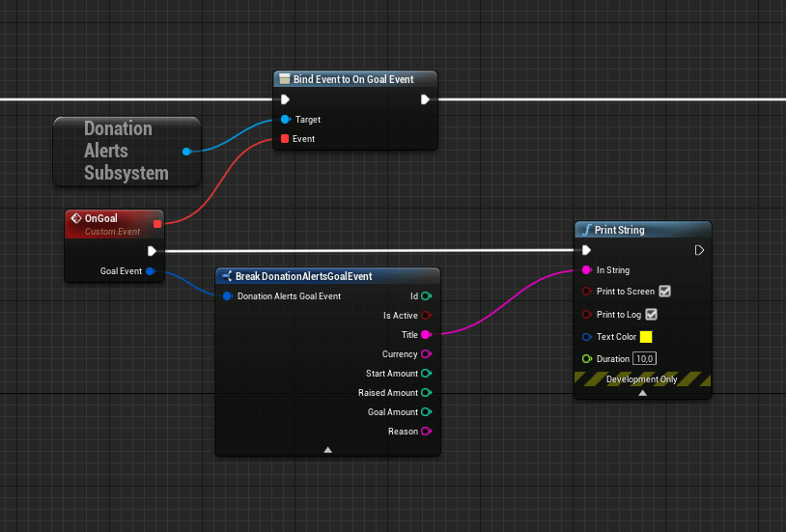Click the Duration value field
Image resolution: width=786 pixels, height=532 pixels.
(644, 358)
